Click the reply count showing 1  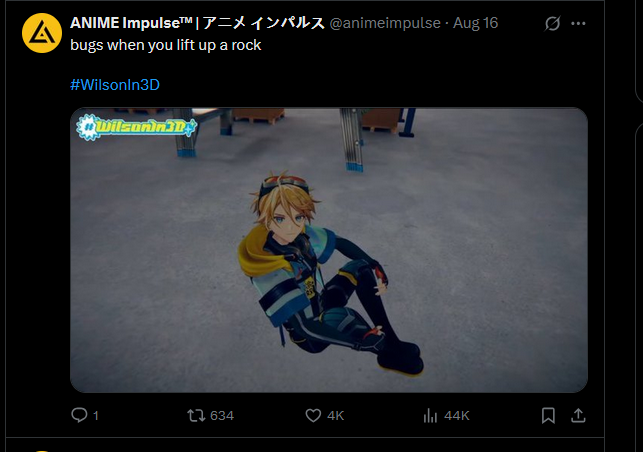click(x=96, y=416)
